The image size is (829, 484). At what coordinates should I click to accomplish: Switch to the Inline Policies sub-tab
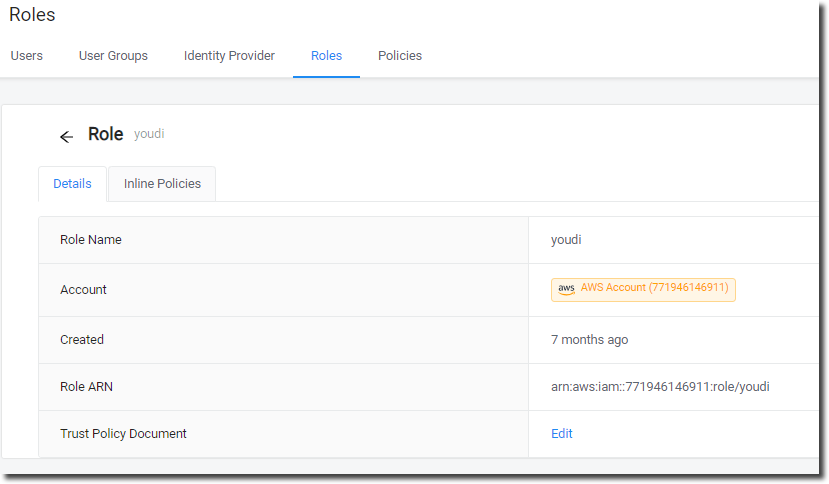click(162, 184)
